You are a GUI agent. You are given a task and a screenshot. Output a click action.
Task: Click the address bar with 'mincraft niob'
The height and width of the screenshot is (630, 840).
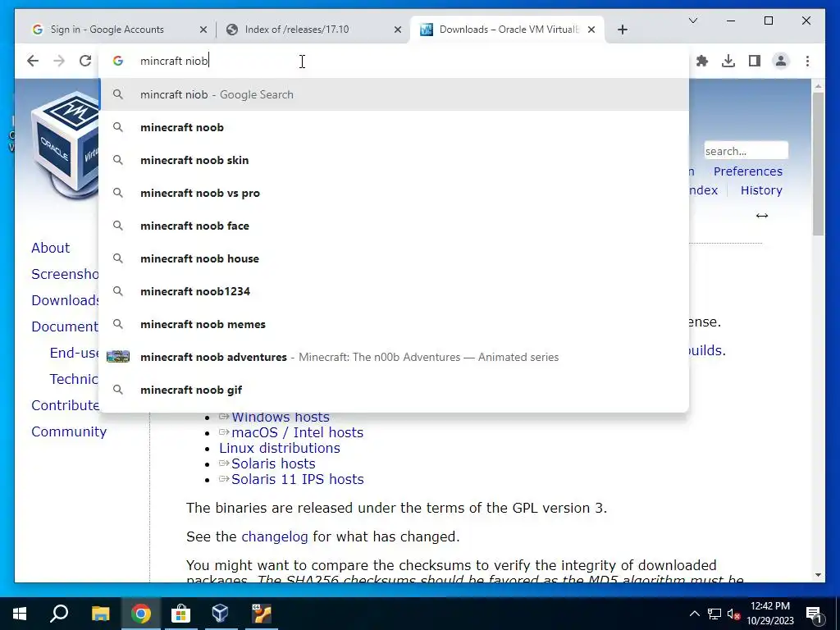click(394, 61)
